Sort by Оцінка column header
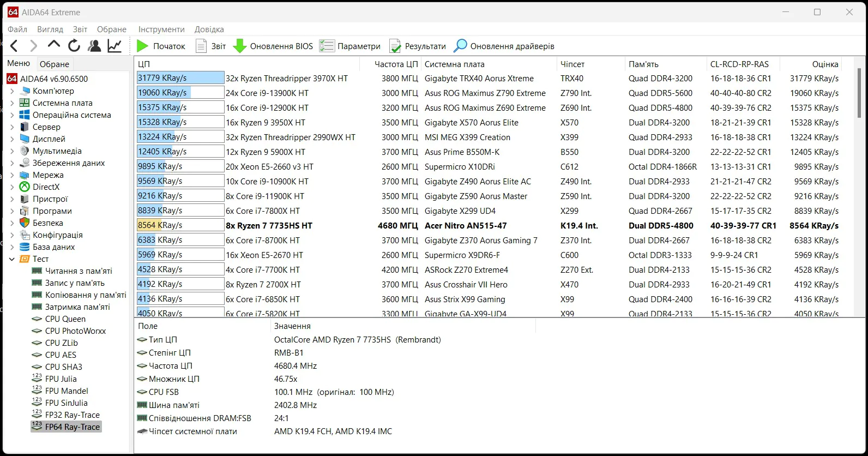Image resolution: width=868 pixels, height=456 pixels. tap(811, 64)
